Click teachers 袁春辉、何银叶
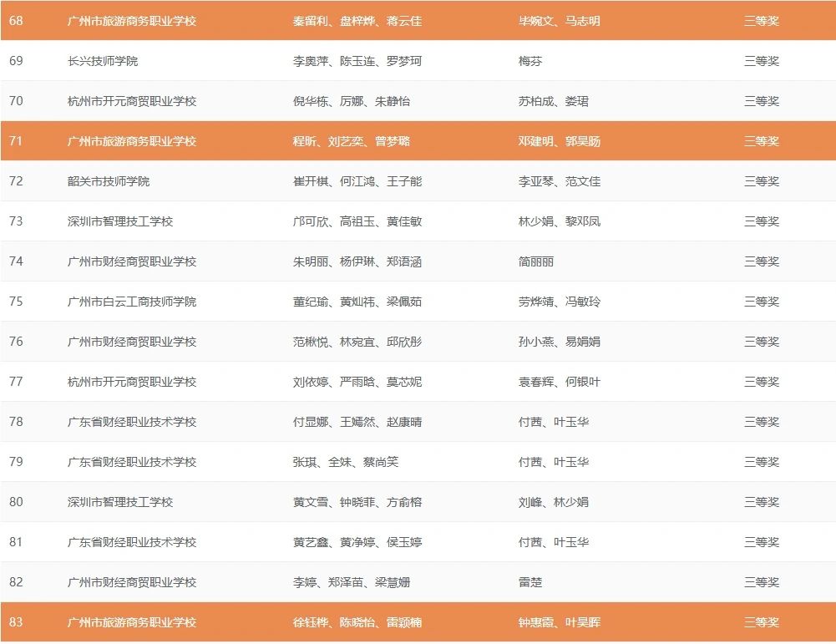 point(560,381)
